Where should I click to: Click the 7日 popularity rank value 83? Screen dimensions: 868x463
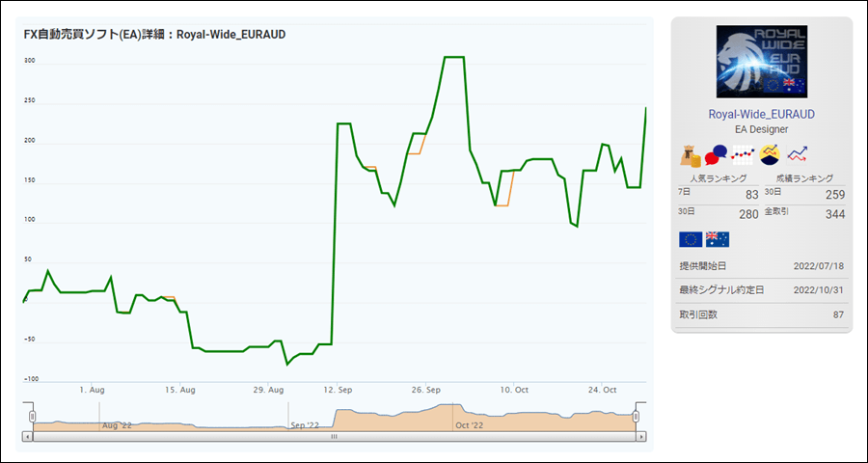pyautogui.click(x=751, y=195)
